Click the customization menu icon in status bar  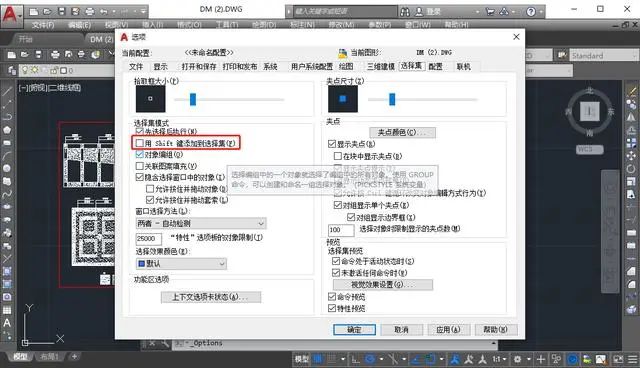click(633, 359)
